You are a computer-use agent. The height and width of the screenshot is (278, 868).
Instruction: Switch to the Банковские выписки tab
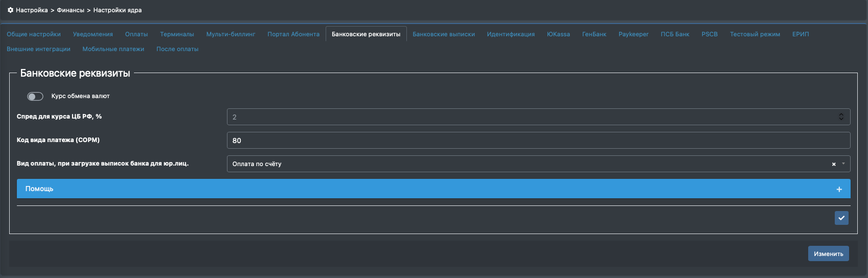pos(444,34)
